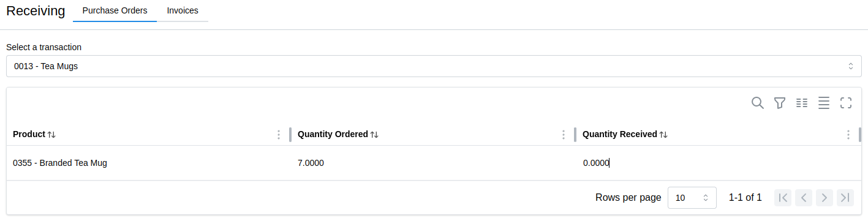
Task: Sort by the Quantity Received column
Action: tap(663, 135)
